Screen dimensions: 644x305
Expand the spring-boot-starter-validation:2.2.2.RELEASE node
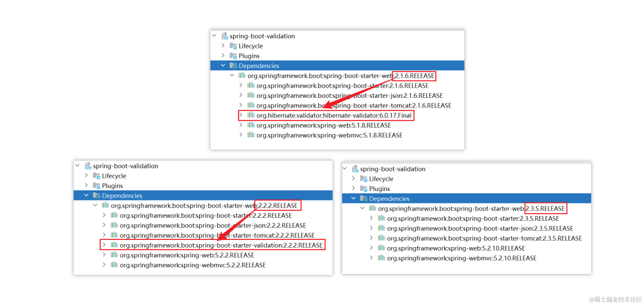104,245
